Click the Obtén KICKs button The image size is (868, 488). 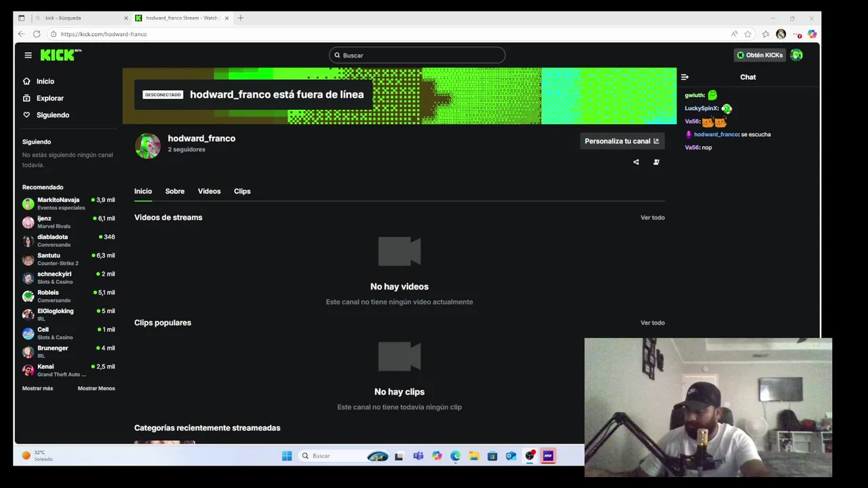coord(759,55)
